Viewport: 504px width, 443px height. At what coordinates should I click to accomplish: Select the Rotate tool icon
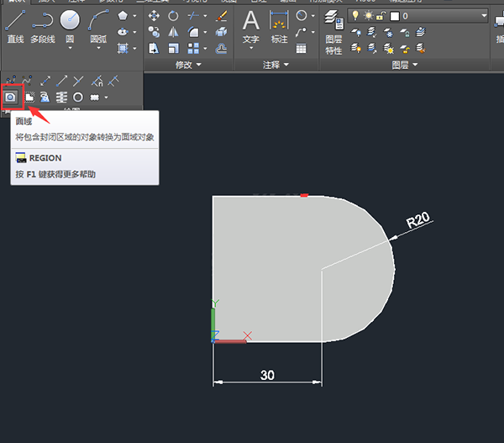(x=174, y=16)
